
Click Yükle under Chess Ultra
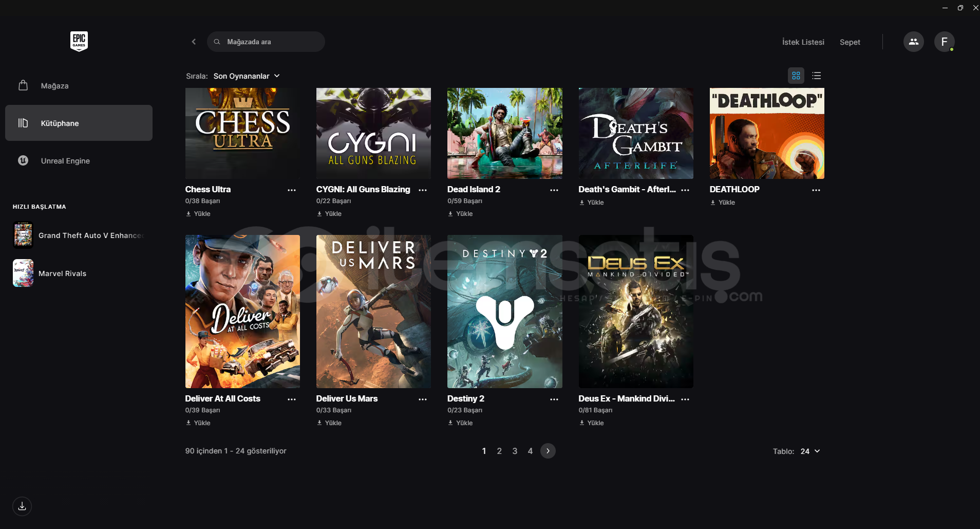point(198,214)
